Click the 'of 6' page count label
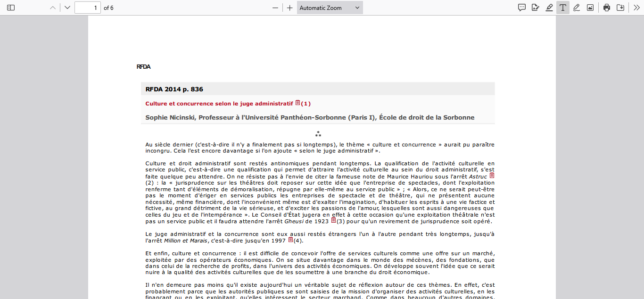The image size is (644, 299). click(x=108, y=8)
